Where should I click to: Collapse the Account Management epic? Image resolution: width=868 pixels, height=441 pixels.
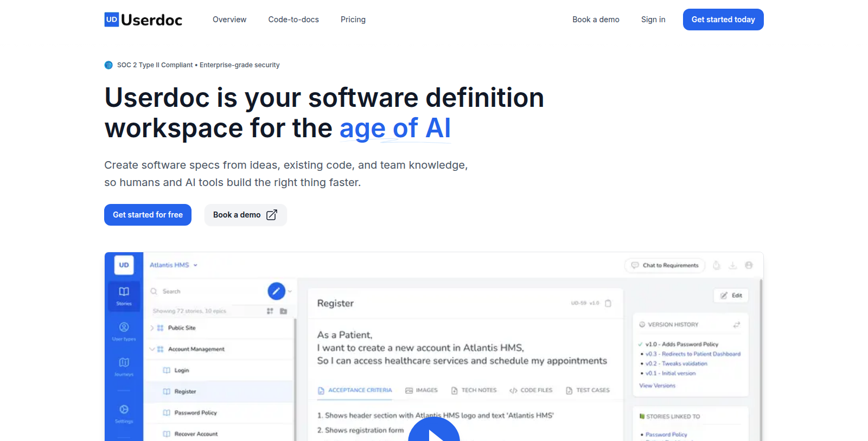(152, 349)
